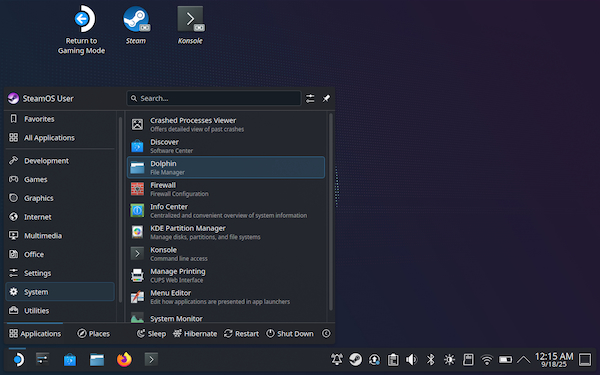Screen dimensions: 600x375
Task: Open the brightness tray icon
Action: tap(449, 360)
